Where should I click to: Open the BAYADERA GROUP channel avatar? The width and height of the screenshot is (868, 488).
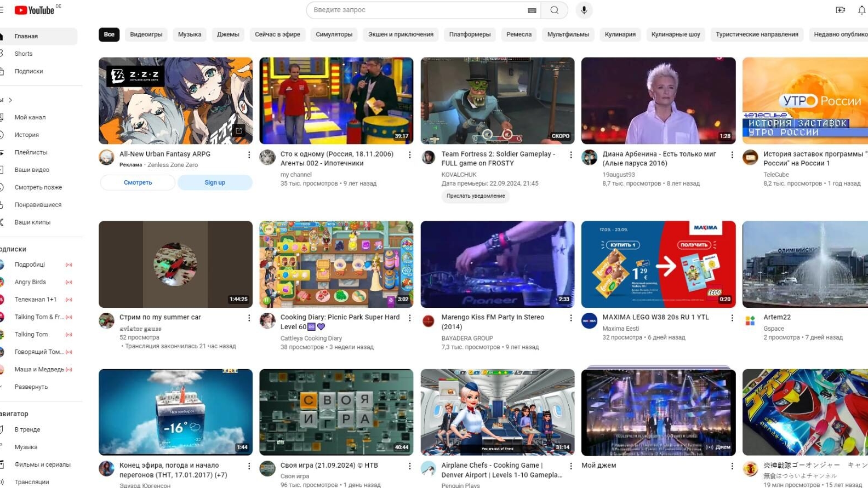click(x=429, y=320)
